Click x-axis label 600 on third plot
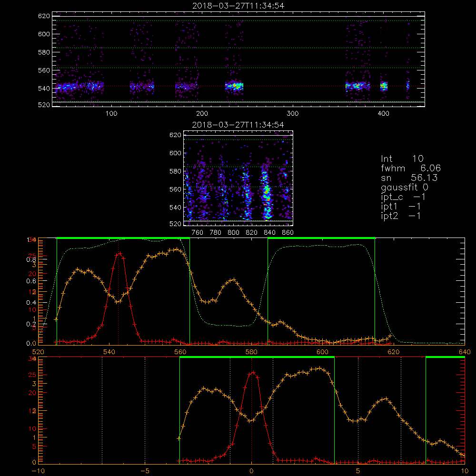476x476 pixels. click(x=322, y=352)
